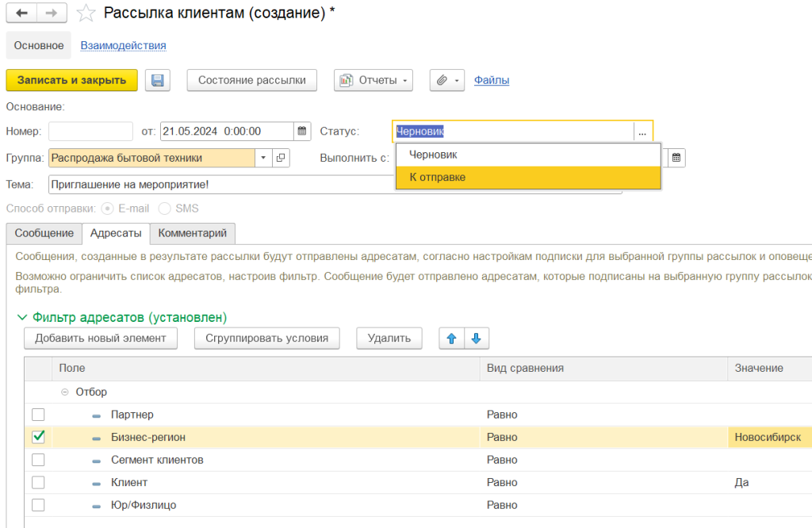The image size is (812, 528).
Task: Check the Сегмент клиентов filter checkbox
Action: [38, 460]
